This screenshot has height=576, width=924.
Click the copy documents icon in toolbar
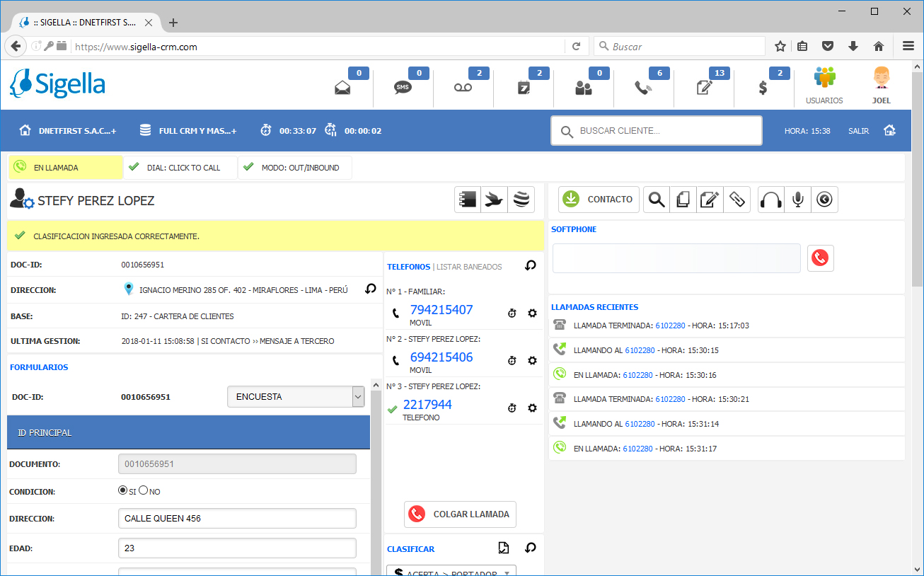pos(683,200)
